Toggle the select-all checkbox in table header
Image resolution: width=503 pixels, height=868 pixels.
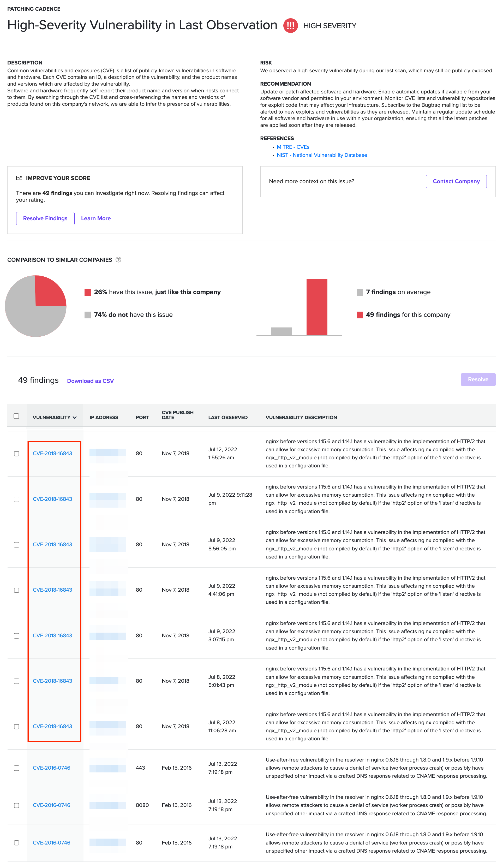(16, 416)
